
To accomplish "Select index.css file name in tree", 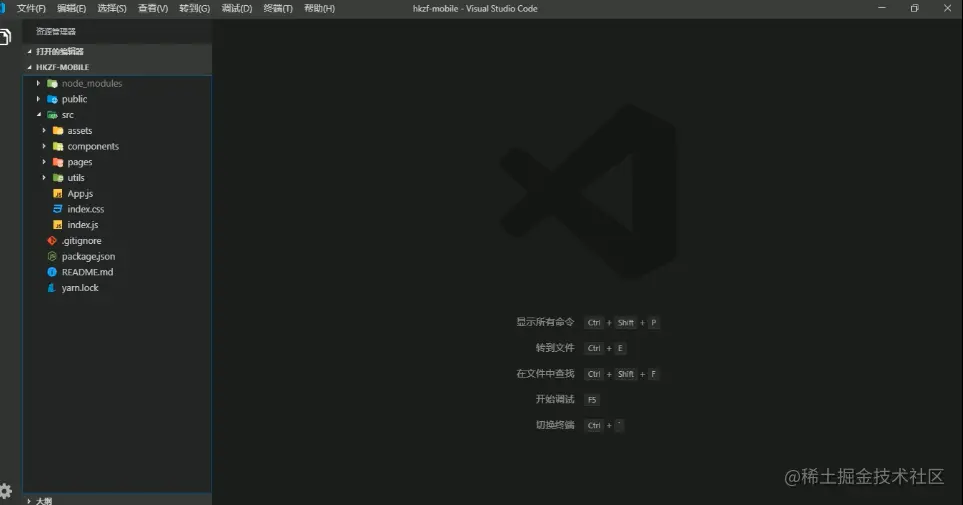I will click(x=86, y=209).
